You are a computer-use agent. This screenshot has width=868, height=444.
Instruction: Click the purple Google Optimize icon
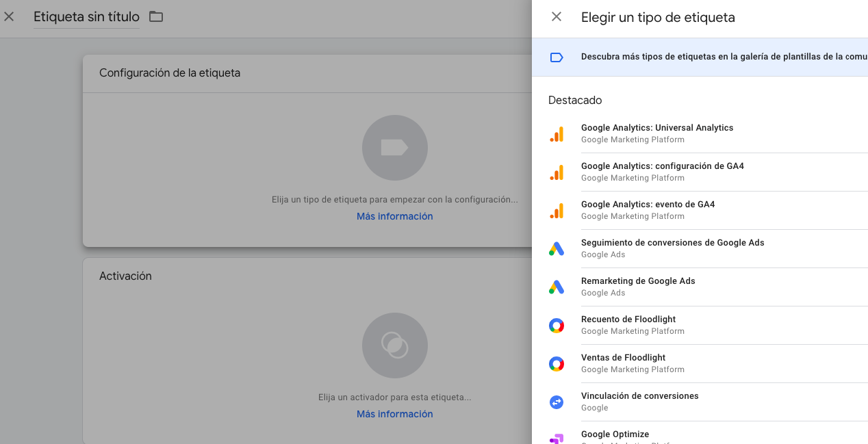pos(557,439)
